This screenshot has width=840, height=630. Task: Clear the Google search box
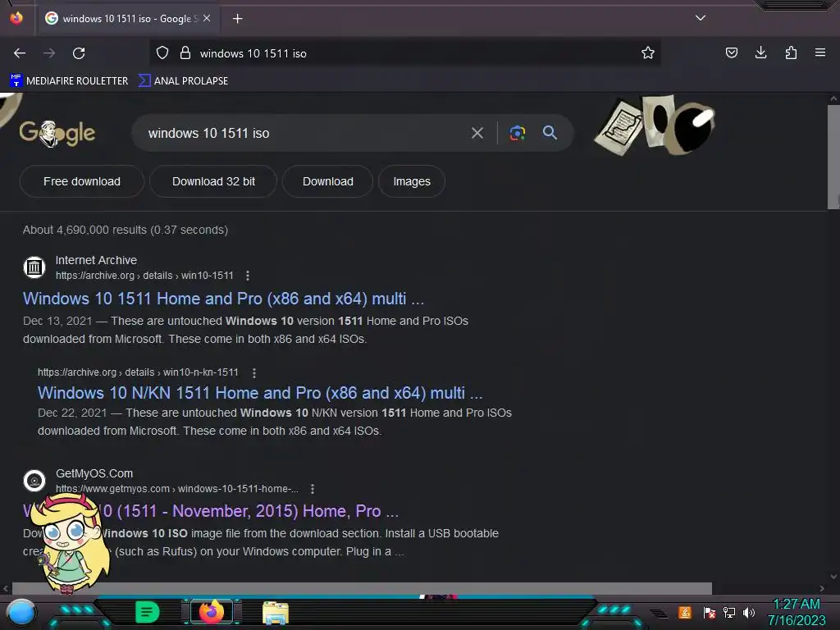coord(477,133)
